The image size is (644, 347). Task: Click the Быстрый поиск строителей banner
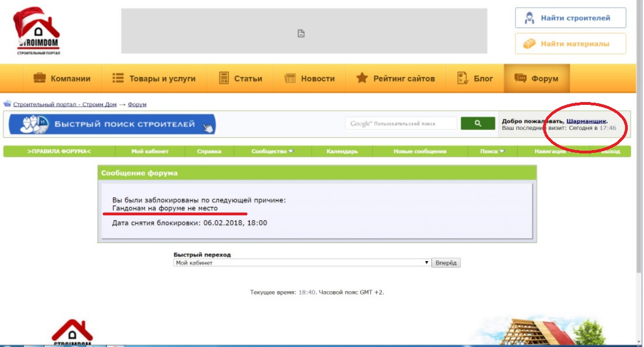[x=112, y=124]
